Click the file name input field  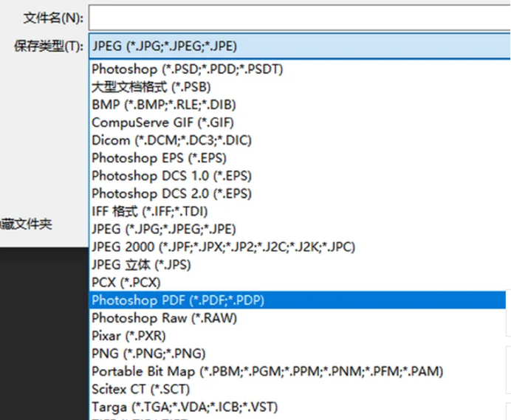tap(295, 17)
